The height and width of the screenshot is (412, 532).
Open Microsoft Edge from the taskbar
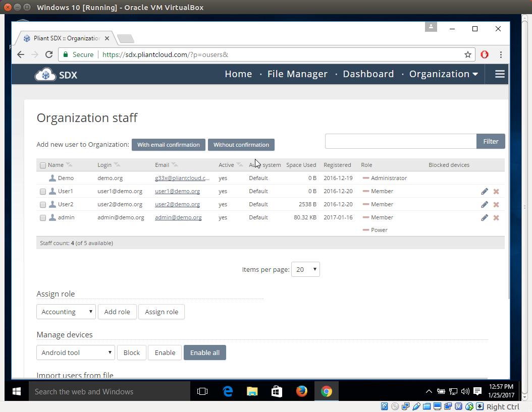click(x=228, y=392)
